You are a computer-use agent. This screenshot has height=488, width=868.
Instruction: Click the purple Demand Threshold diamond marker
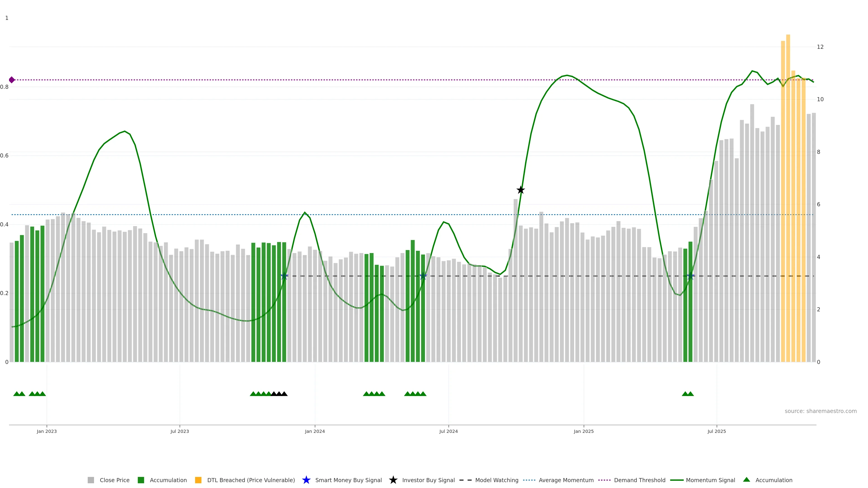(12, 80)
